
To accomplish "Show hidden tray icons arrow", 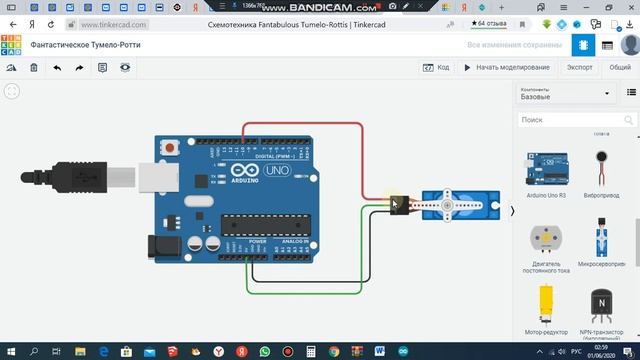I will tap(540, 351).
